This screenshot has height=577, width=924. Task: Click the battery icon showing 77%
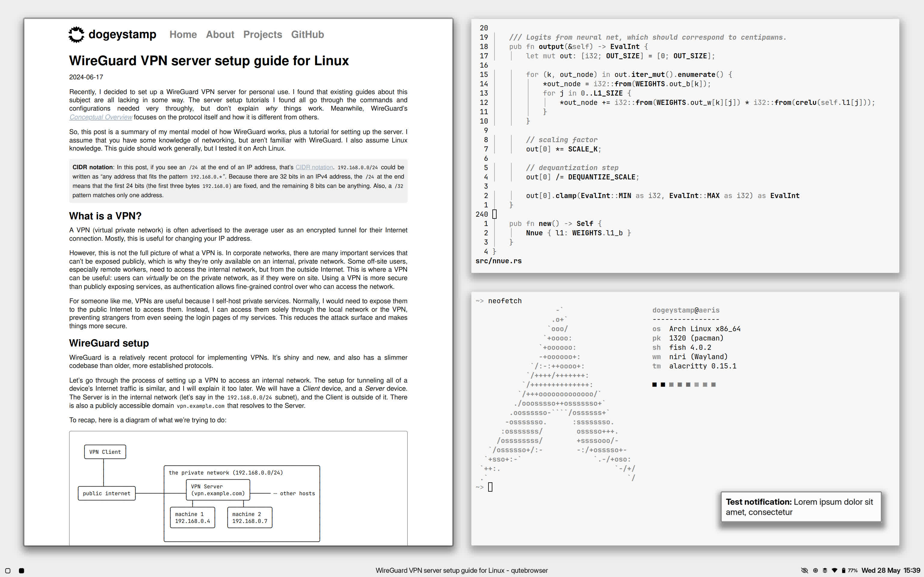coord(843,570)
